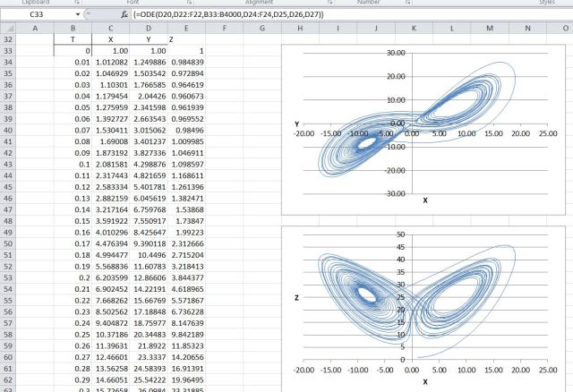
Task: Click the Name Box showing C33
Action: (38, 15)
